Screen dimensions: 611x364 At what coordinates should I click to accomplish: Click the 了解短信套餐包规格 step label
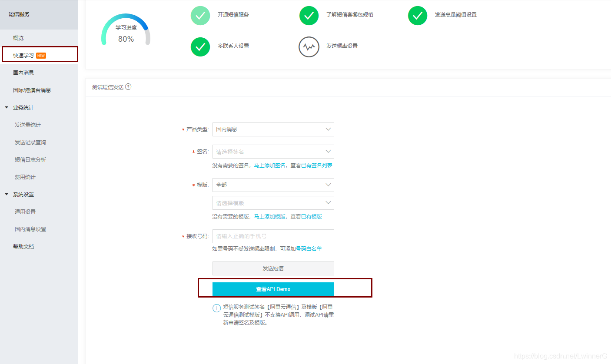(350, 15)
